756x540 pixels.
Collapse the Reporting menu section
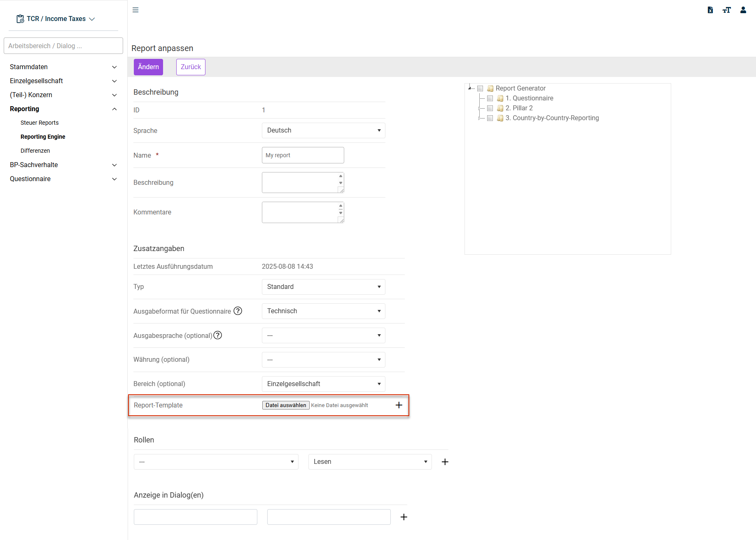tap(63, 109)
